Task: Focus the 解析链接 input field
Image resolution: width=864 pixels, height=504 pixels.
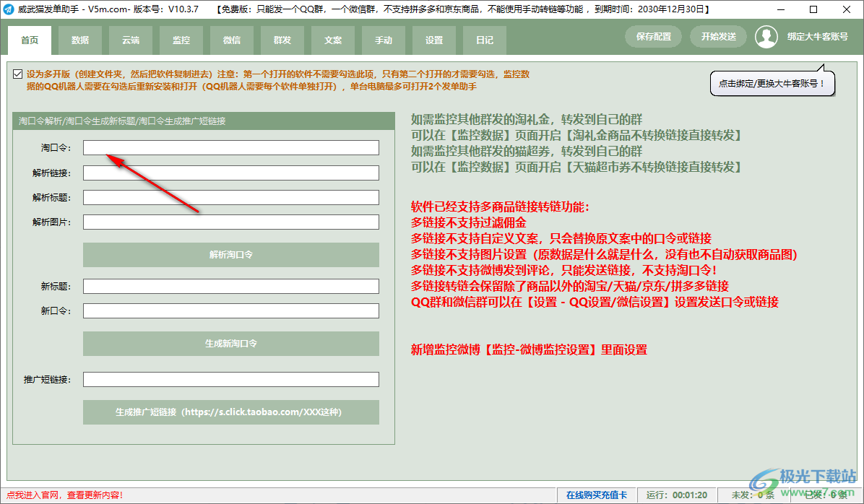Action: tap(231, 173)
